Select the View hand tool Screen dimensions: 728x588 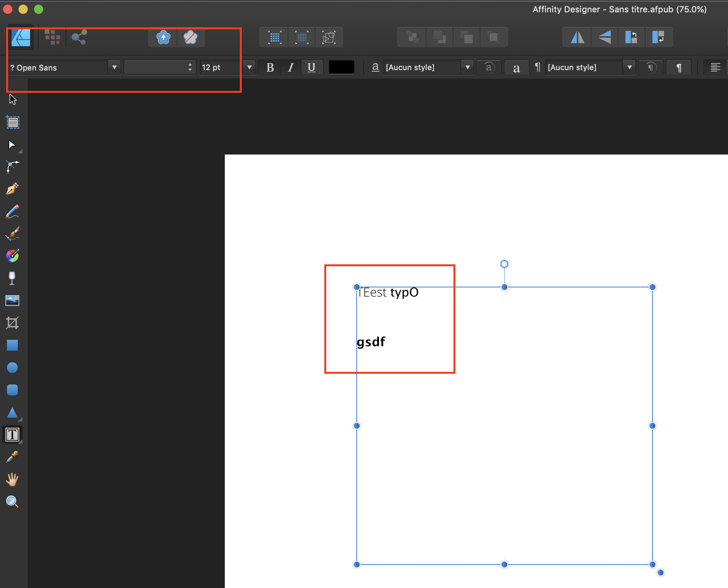coord(12,479)
